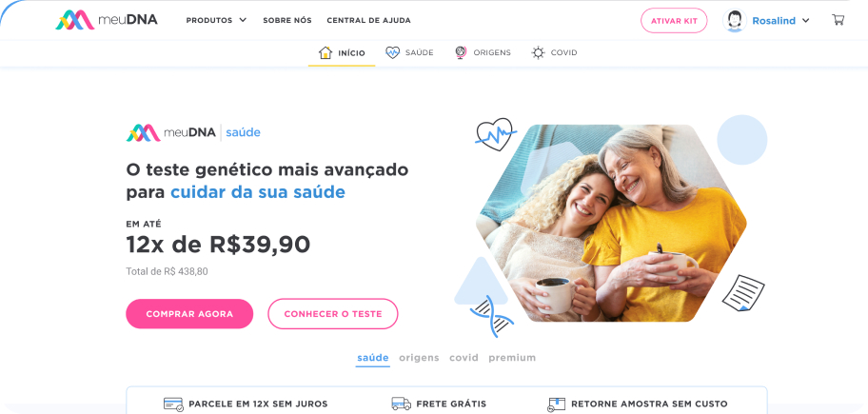Expand the Rosalind account chevron
Image resolution: width=868 pixels, height=414 pixels.
click(805, 21)
